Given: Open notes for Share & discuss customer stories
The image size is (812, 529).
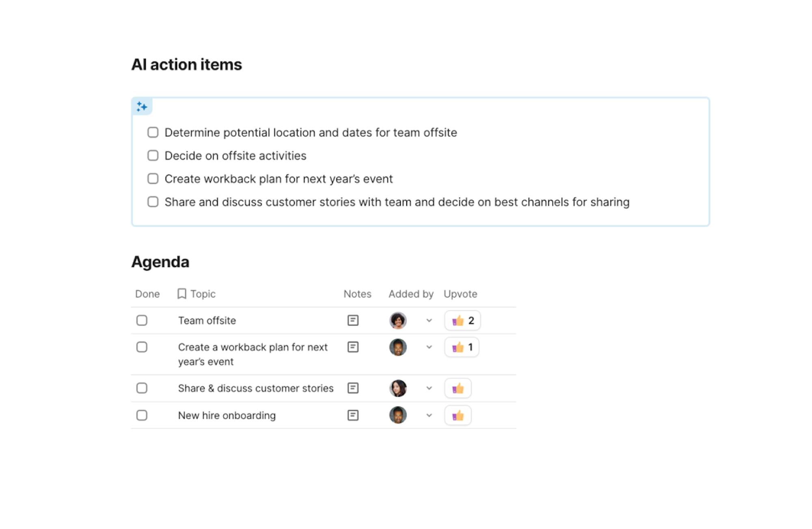Looking at the screenshot, I should (353, 388).
